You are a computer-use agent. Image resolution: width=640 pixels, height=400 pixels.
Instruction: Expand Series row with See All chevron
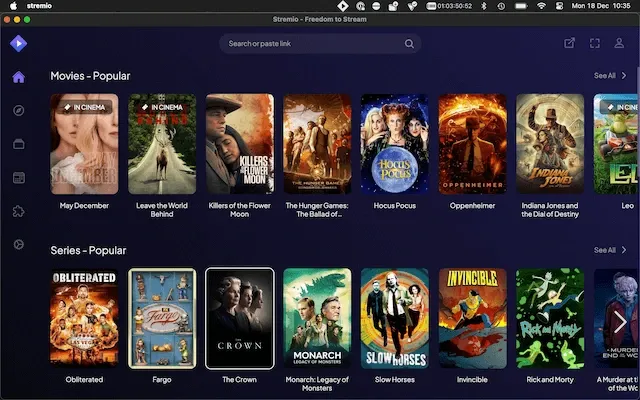(624, 250)
